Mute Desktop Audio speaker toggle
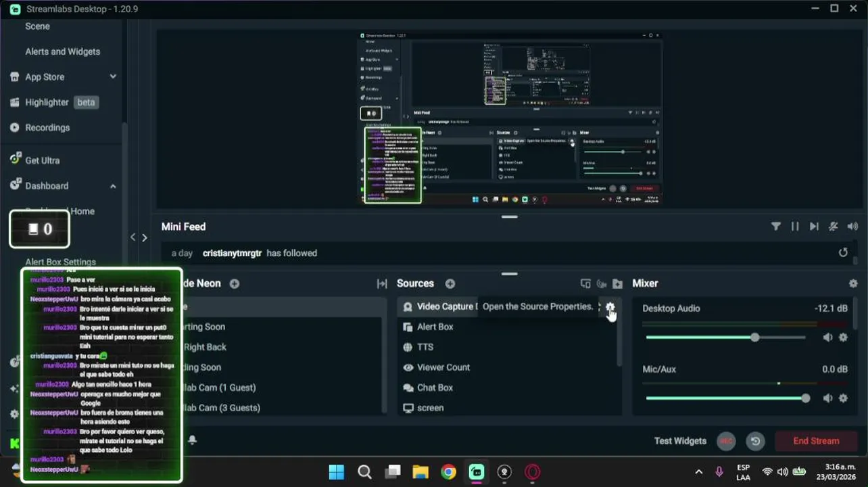 click(827, 338)
